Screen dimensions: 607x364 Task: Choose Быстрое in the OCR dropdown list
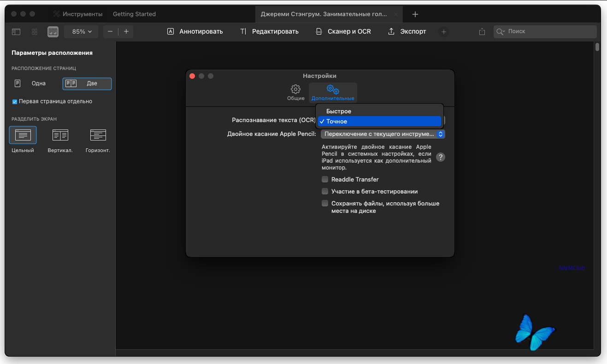(339, 112)
